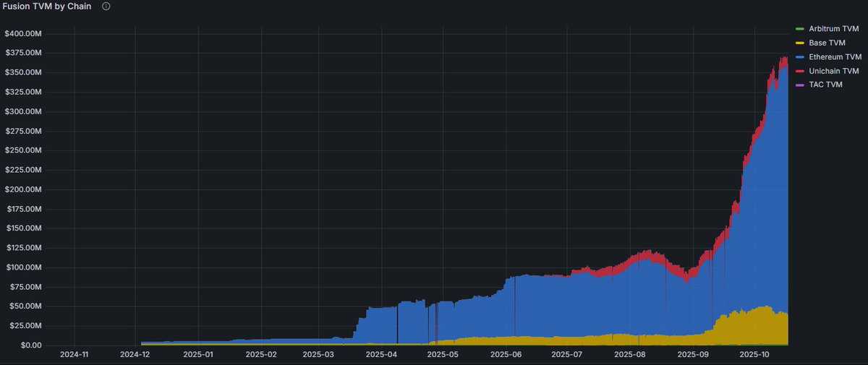
Task: Toggle the Unichain TVM legend series
Action: (x=835, y=70)
